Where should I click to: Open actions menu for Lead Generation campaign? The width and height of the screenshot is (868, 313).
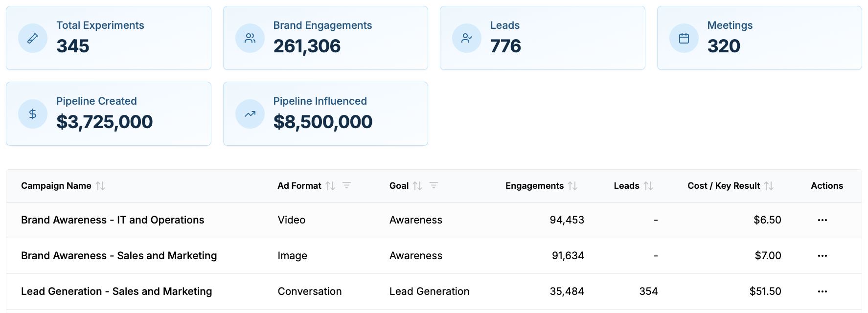(x=822, y=291)
